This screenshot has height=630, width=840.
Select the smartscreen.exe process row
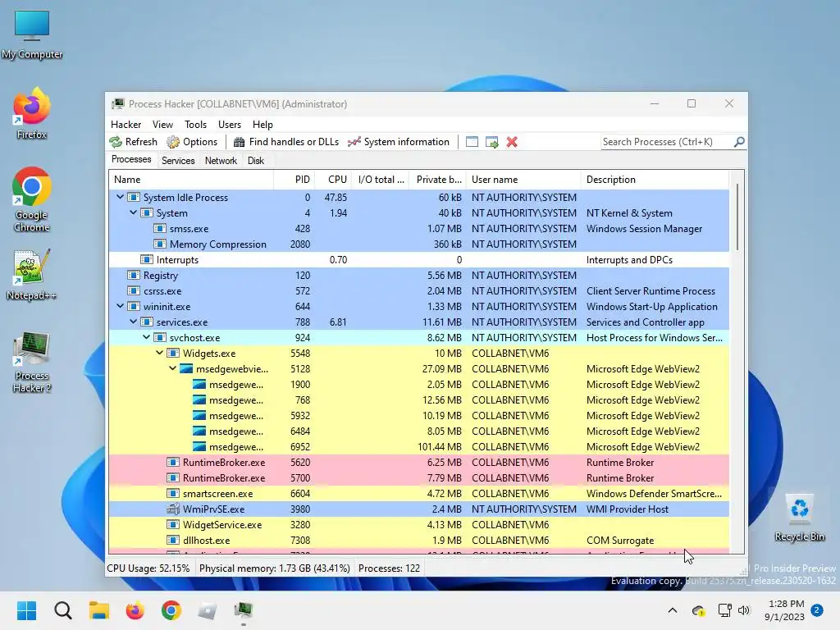click(419, 493)
